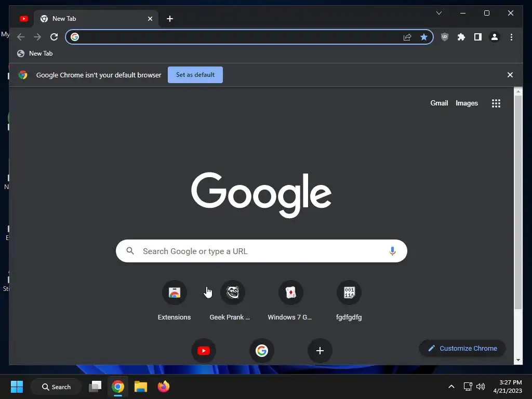Click the address bar

coord(249,37)
